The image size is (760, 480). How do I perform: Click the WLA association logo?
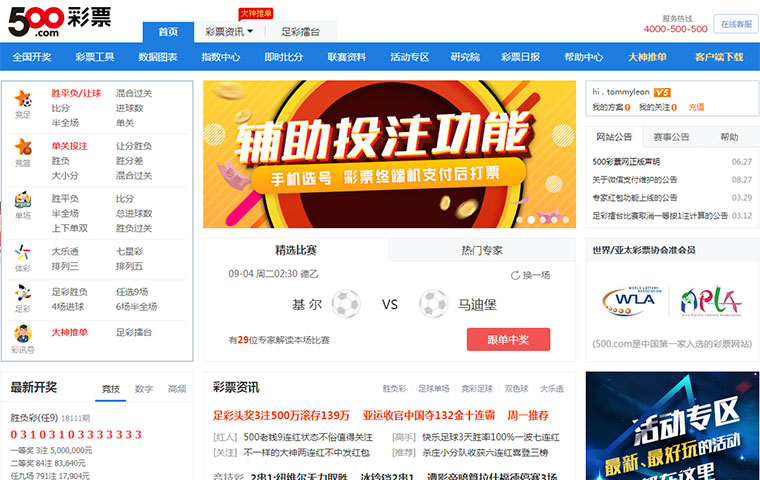tap(632, 301)
